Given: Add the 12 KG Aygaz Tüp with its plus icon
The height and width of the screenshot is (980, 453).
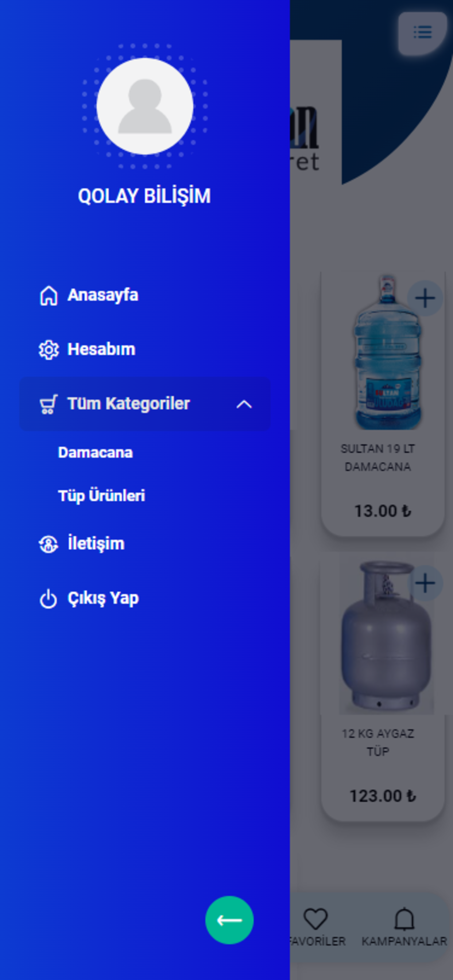Looking at the screenshot, I should (x=425, y=583).
